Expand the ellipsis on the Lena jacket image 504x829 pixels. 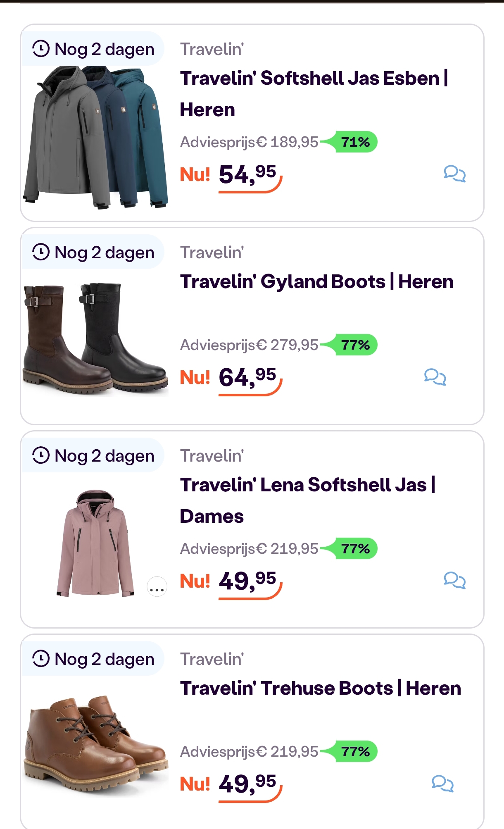pos(156,587)
